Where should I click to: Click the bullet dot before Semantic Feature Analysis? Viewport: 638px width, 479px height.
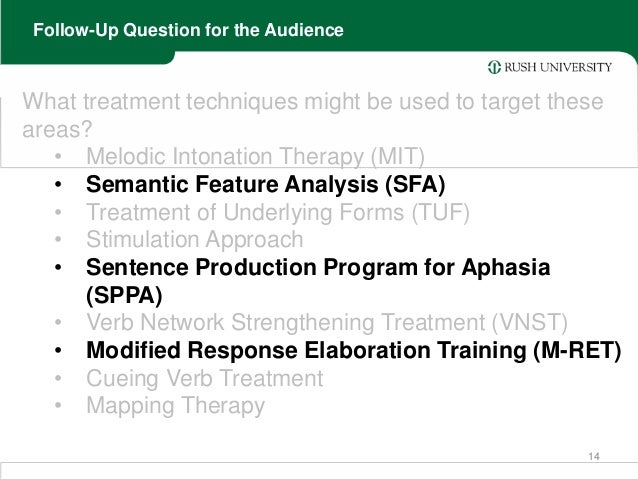[x=58, y=185]
